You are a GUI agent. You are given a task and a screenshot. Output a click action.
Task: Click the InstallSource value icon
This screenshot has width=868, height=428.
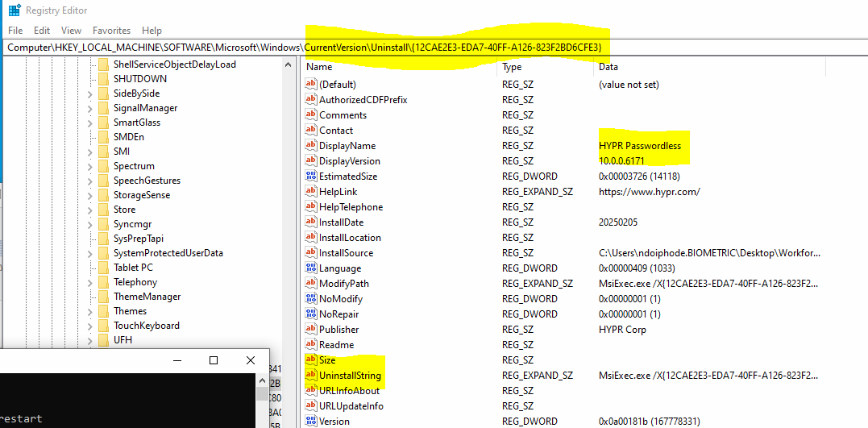point(311,253)
